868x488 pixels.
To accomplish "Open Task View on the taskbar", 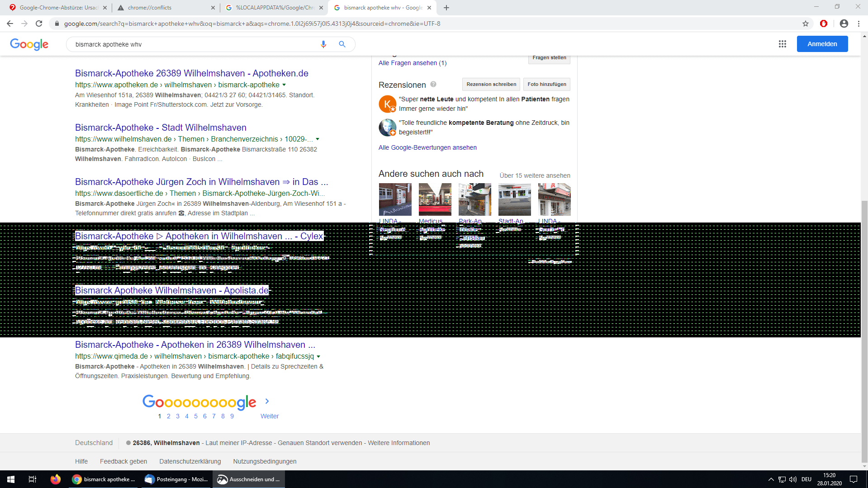I will tap(33, 479).
